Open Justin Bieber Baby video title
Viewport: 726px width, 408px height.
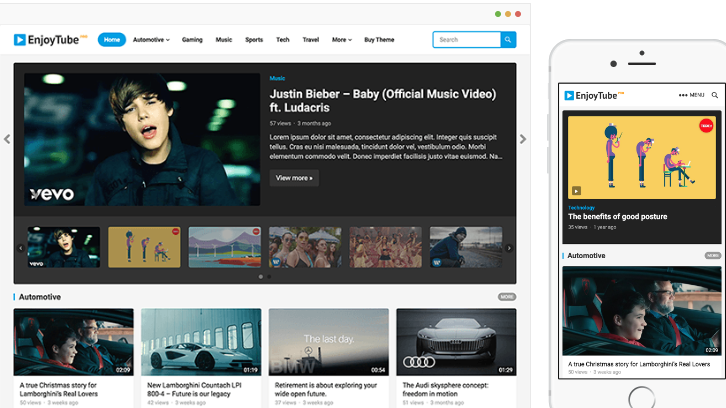pos(383,100)
